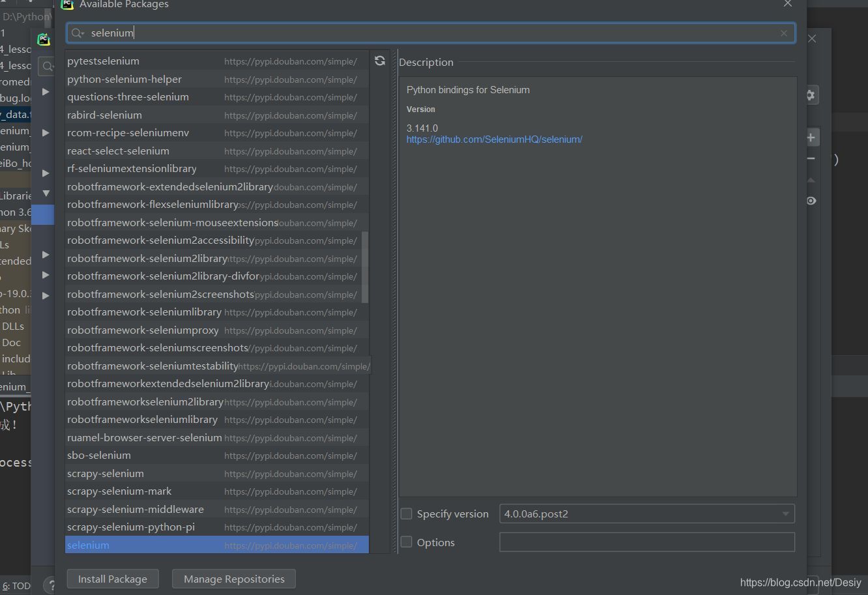Select robotframework-extendedselenium2library package
The width and height of the screenshot is (868, 595).
pos(217,186)
